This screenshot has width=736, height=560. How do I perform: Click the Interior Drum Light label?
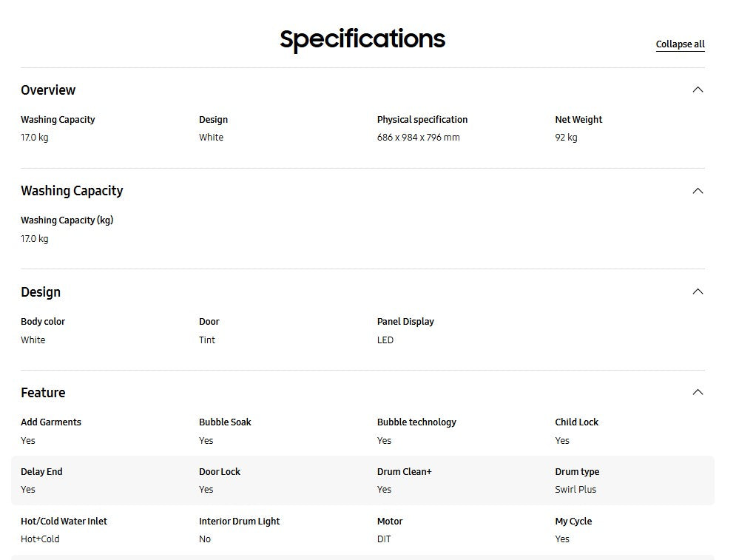239,522
